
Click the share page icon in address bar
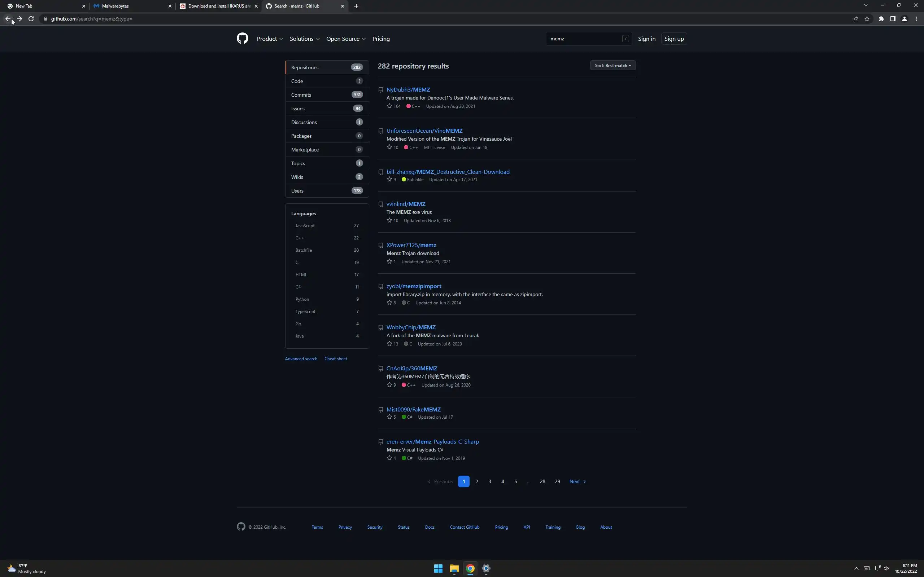pos(855,19)
